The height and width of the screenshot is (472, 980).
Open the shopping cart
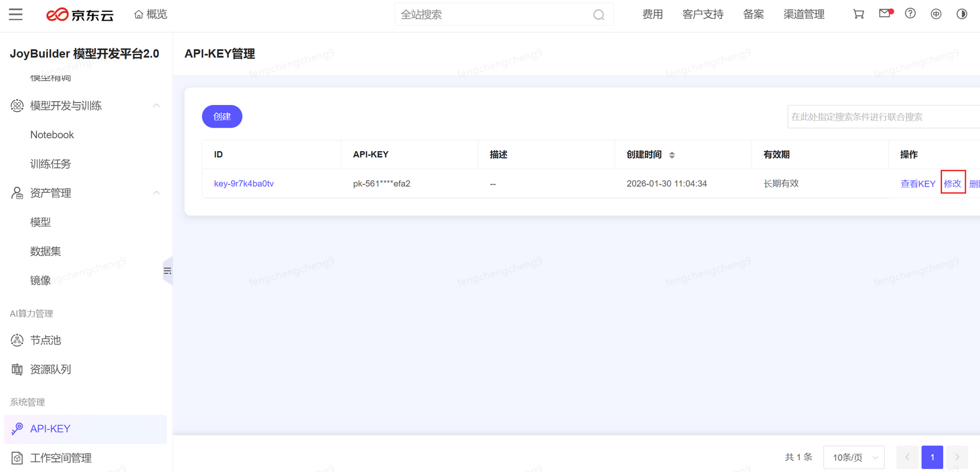point(858,14)
